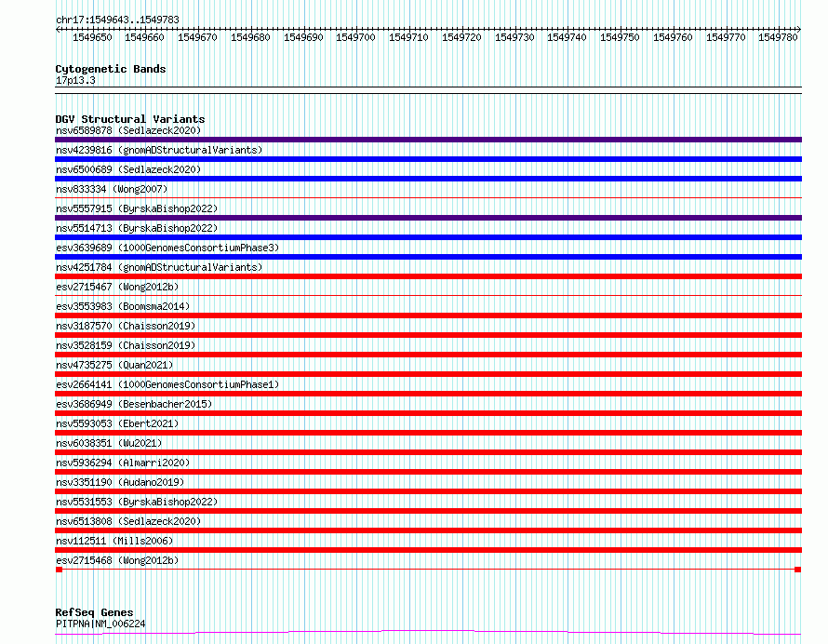Click left red end marker of esv2715468

(60, 570)
